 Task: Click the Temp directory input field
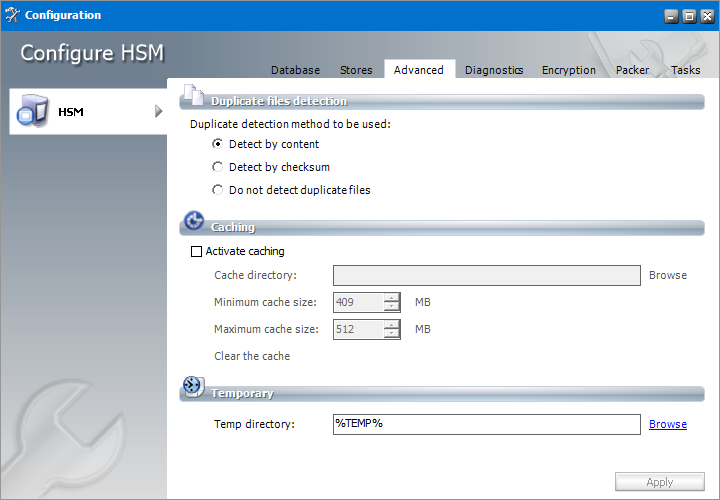487,424
